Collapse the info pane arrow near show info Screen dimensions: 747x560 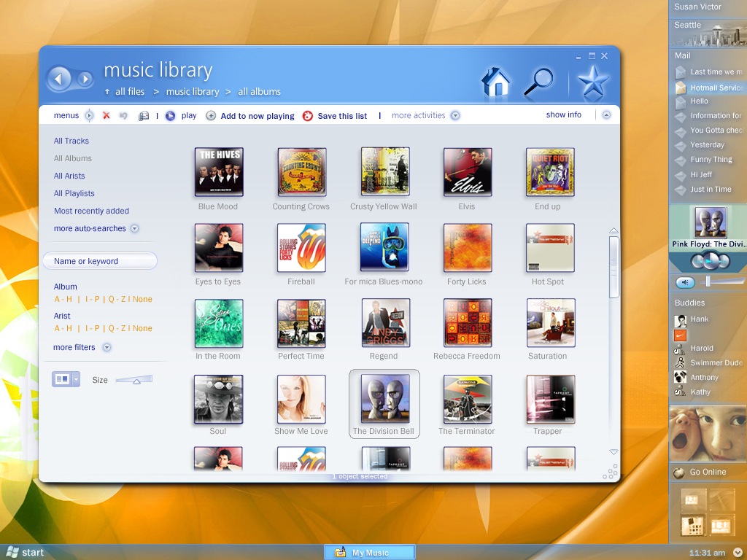606,114
